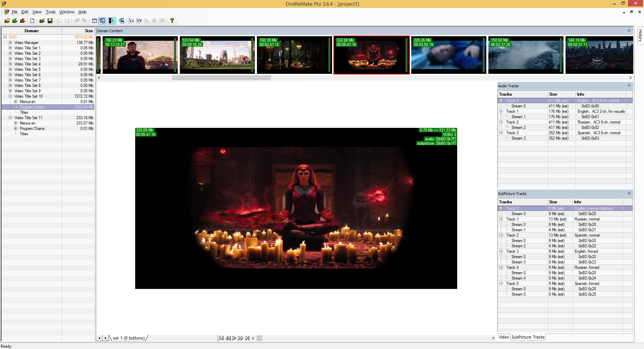Expand Video Title Set 4 node
Screen dimensions: 644x349
[10, 64]
